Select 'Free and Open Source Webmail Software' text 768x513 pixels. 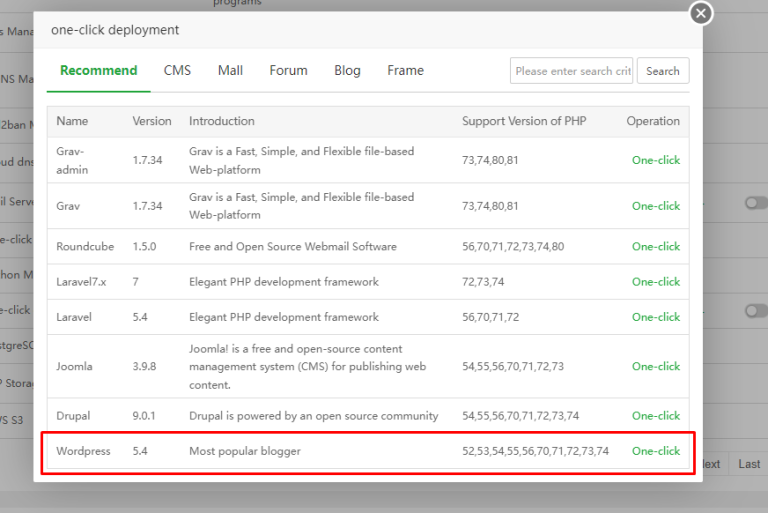pyautogui.click(x=293, y=246)
